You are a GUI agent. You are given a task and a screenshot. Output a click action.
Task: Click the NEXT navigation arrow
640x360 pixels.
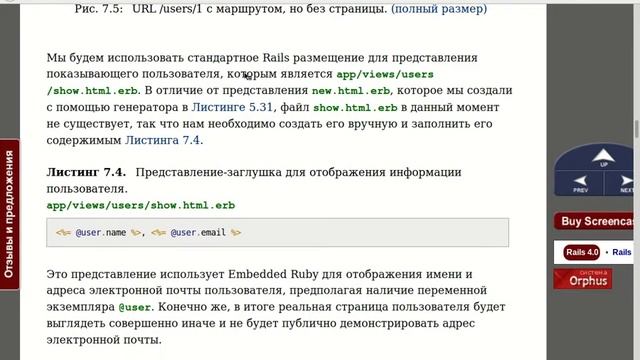click(x=626, y=184)
